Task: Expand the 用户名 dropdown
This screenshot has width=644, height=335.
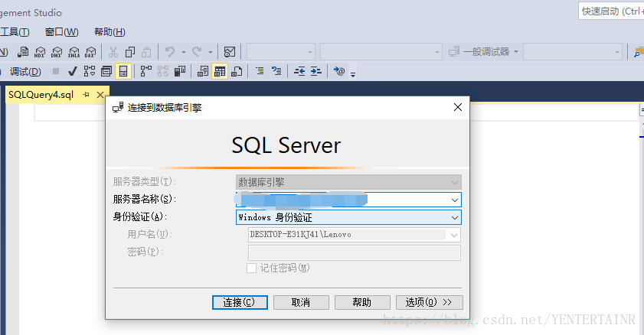Action: click(x=453, y=236)
